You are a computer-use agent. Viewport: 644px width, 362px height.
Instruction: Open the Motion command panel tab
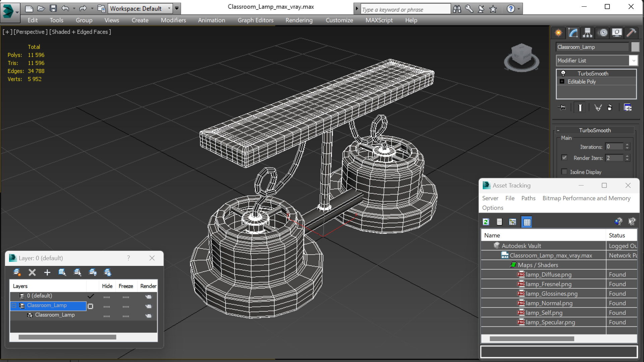[603, 32]
